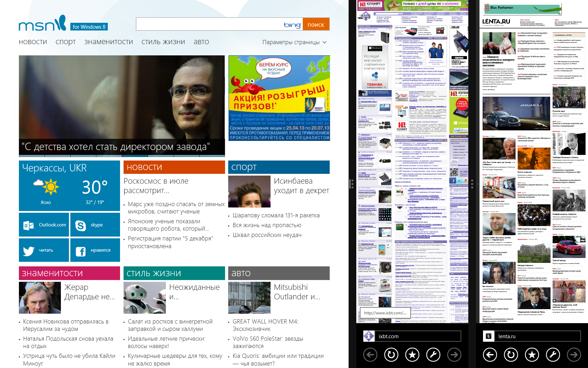Open the Outlook.com tile
The image size is (588, 368).
(x=44, y=225)
